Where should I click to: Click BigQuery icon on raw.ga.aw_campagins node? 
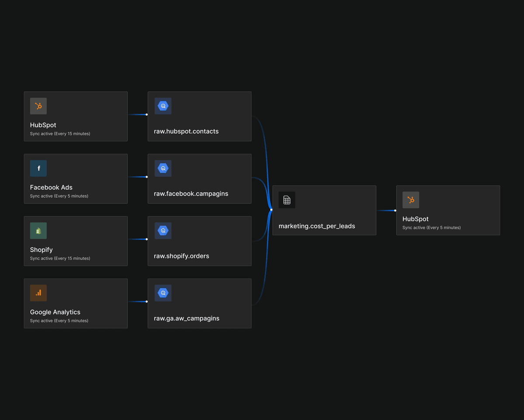(x=163, y=293)
